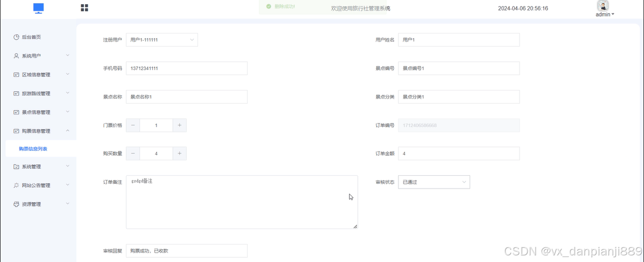Click the disabled 订单编号 field
644x262 pixels.
coord(459,125)
